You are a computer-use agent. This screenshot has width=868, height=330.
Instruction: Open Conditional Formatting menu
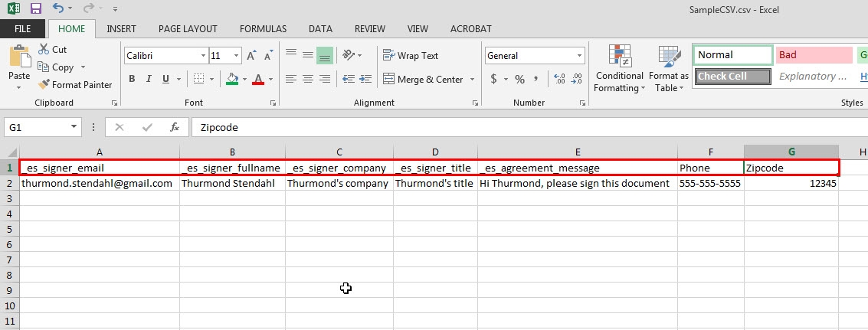(x=620, y=69)
